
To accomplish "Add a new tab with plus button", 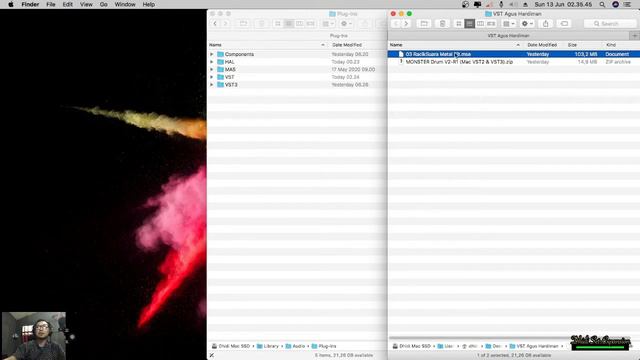I will (635, 36).
